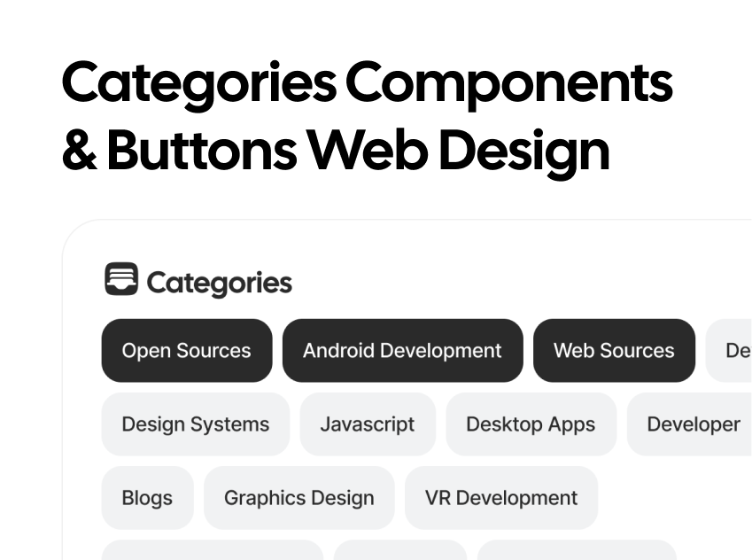
Task: Select the "Design Systems" category
Action: pyautogui.click(x=195, y=424)
